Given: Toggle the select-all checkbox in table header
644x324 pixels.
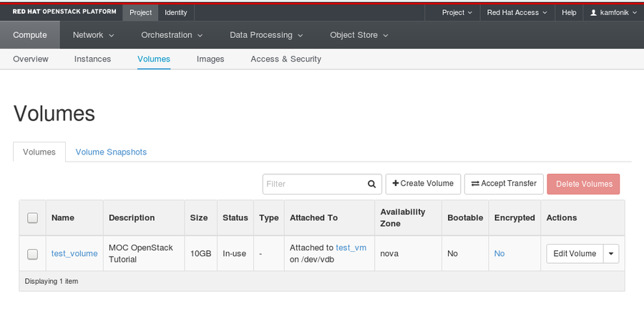Looking at the screenshot, I should click(x=32, y=217).
